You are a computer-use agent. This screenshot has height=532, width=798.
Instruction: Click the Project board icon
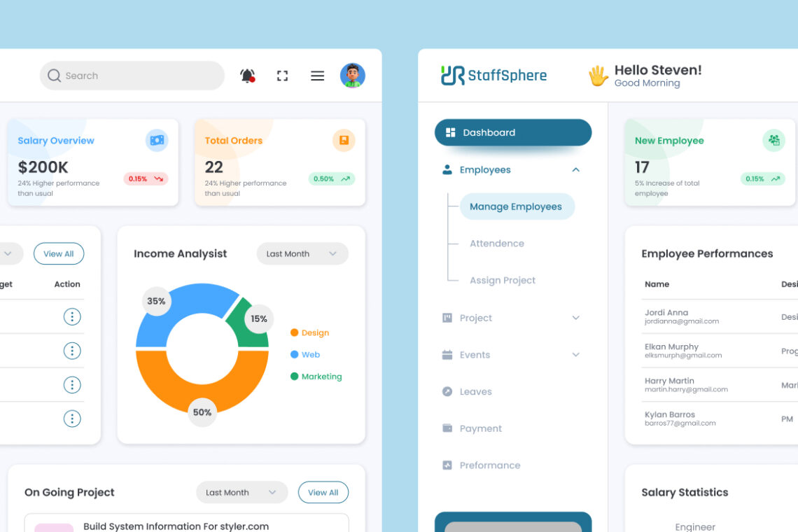tap(447, 318)
